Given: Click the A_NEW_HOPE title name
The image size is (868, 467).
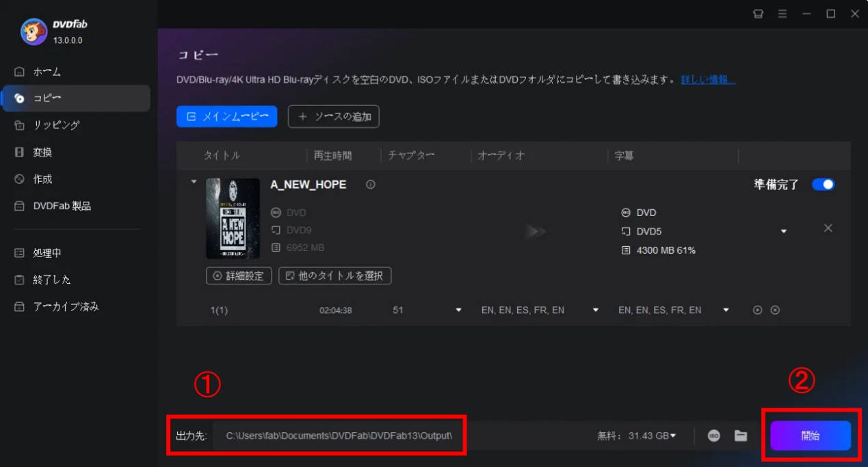Looking at the screenshot, I should 308,185.
